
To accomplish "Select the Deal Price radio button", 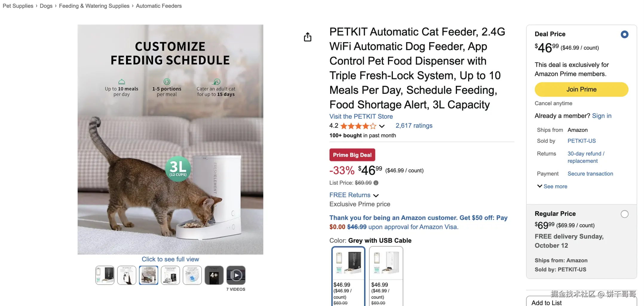I will 624,34.
